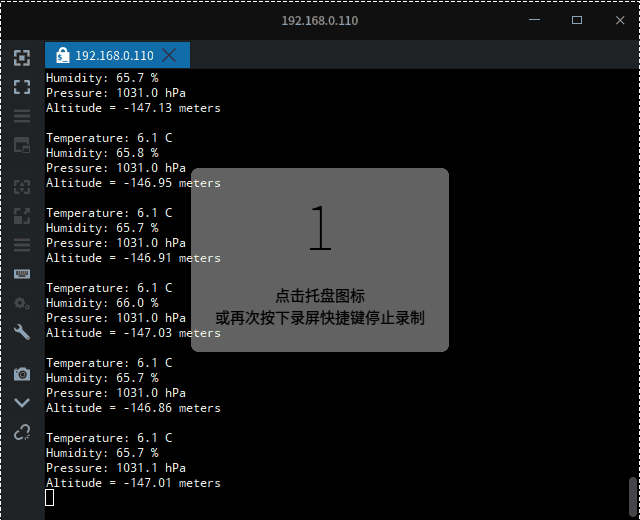
Task: Open the hamburger menu above the keyboard icon
Action: 22,245
